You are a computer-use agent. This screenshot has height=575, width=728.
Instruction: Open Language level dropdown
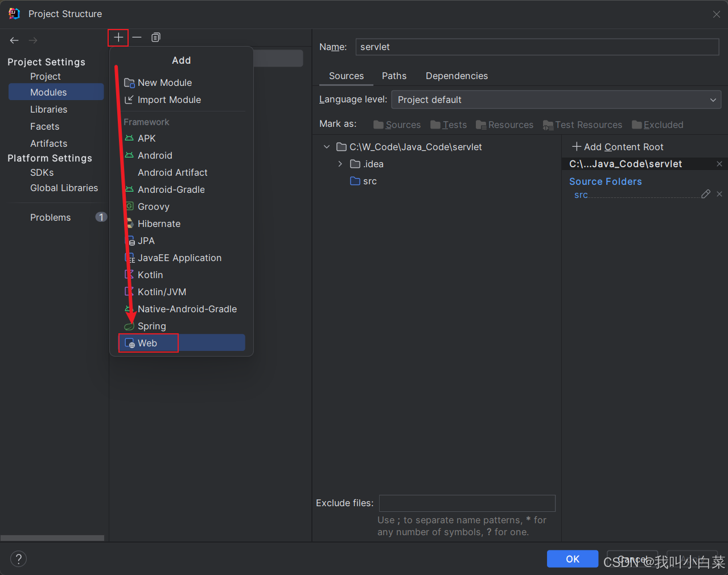[556, 100]
